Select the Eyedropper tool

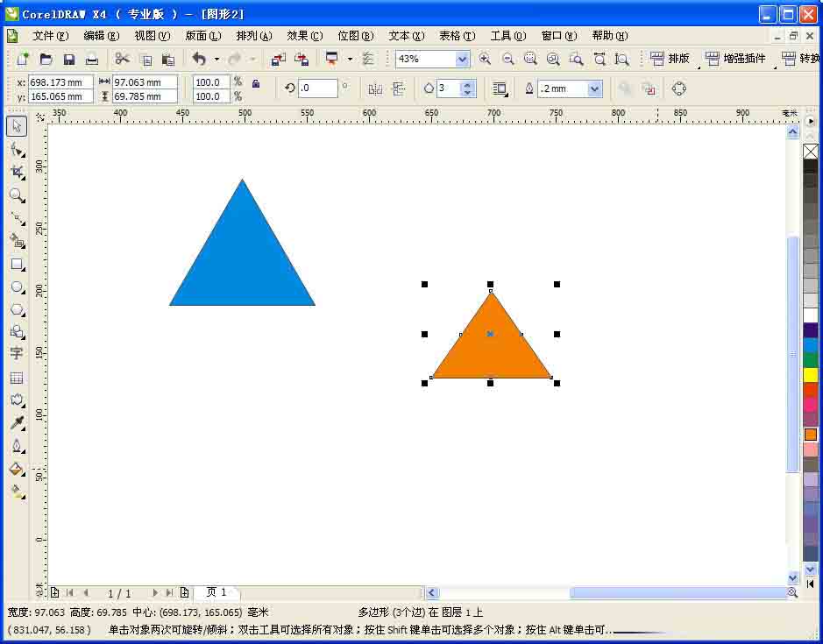tap(16, 422)
